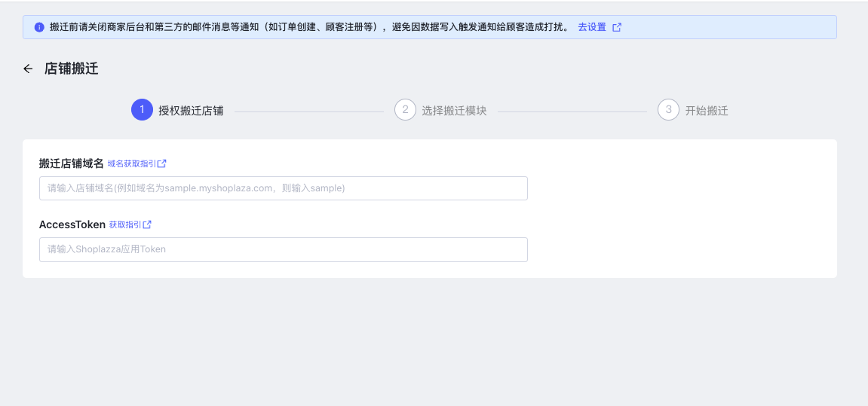This screenshot has height=406, width=868.
Task: Click the external-link icon after 域名获取指引
Action: coord(162,163)
